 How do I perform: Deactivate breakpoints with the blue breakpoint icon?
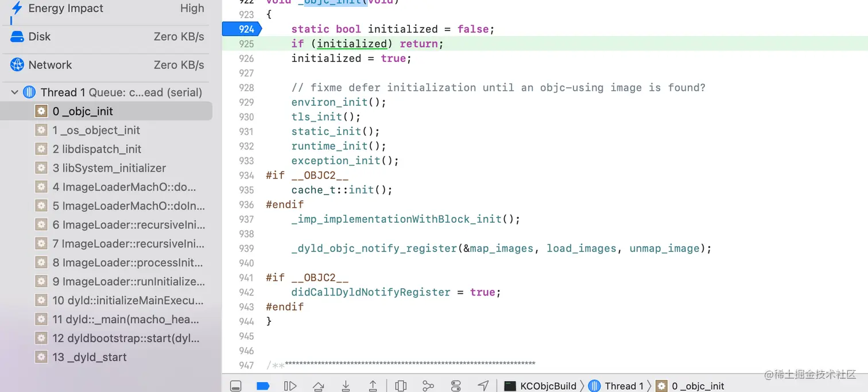pyautogui.click(x=263, y=386)
